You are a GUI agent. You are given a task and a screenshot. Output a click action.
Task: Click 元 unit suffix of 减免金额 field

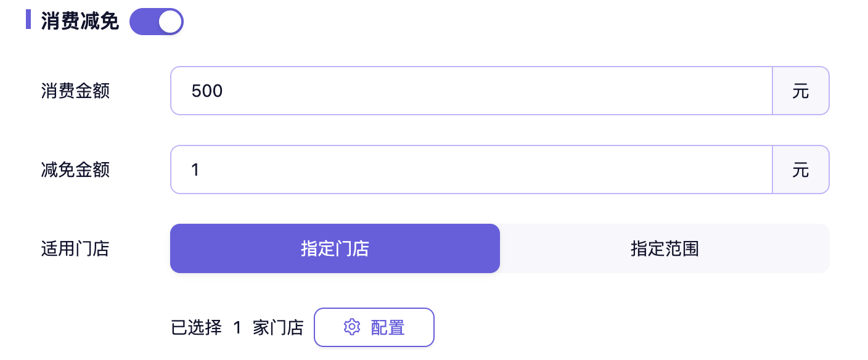point(800,170)
